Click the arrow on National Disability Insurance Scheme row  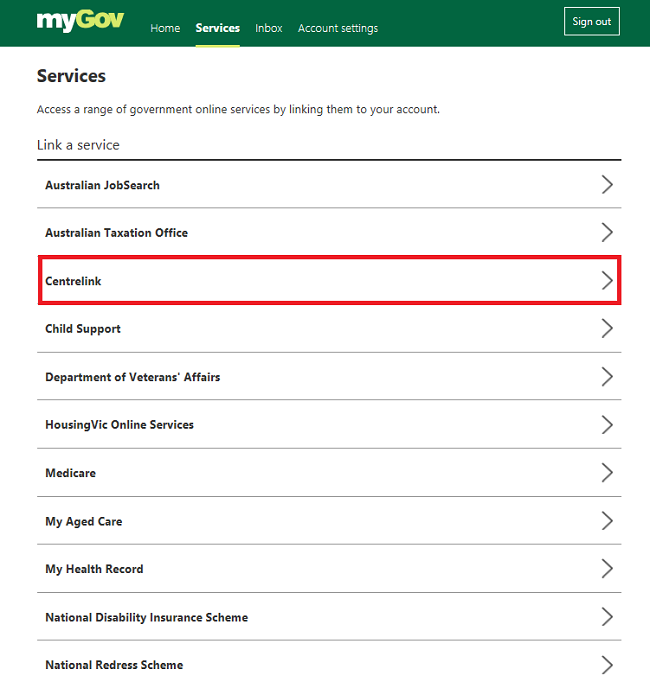[x=607, y=617]
